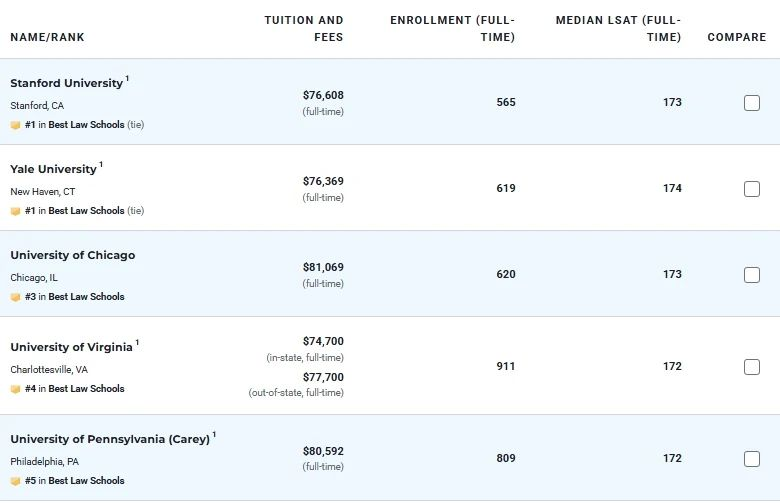Click Yale's Best Law Schools badge icon
Image resolution: width=780 pixels, height=503 pixels.
click(x=15, y=211)
